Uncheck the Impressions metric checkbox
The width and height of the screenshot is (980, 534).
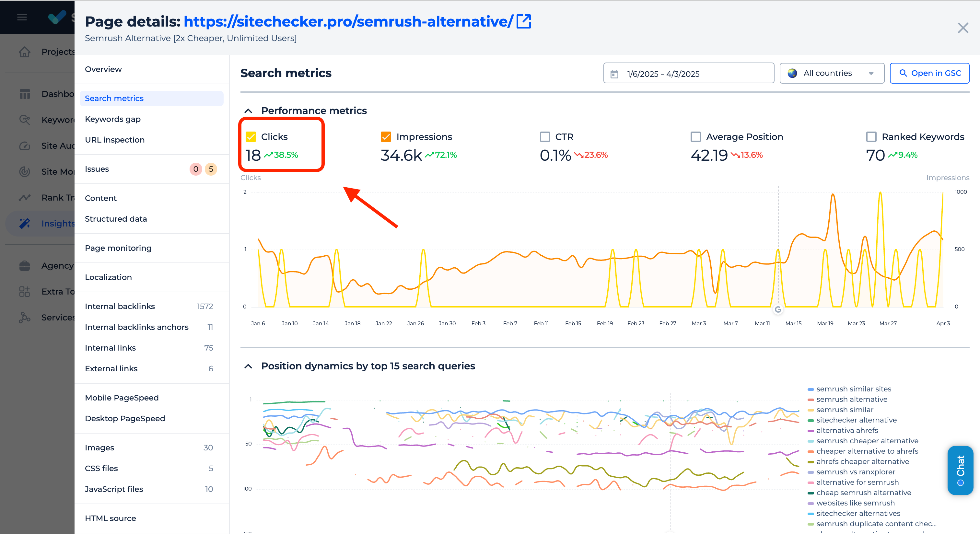tap(386, 136)
